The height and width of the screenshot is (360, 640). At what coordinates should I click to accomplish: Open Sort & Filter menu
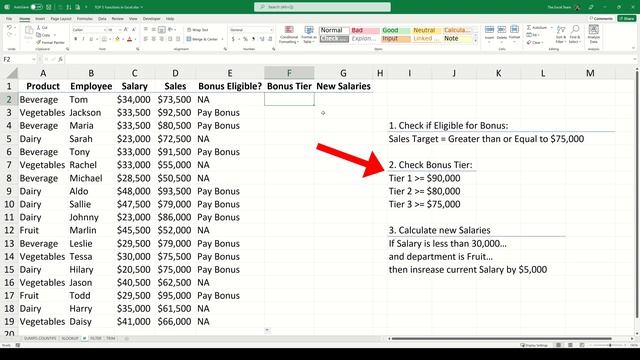pyautogui.click(x=561, y=34)
